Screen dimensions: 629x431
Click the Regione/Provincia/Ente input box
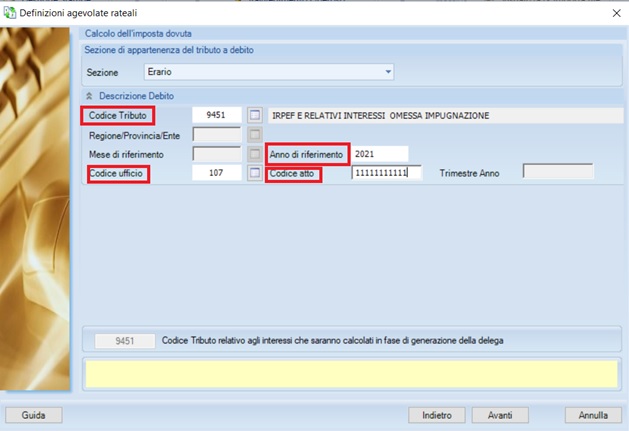tap(217, 135)
